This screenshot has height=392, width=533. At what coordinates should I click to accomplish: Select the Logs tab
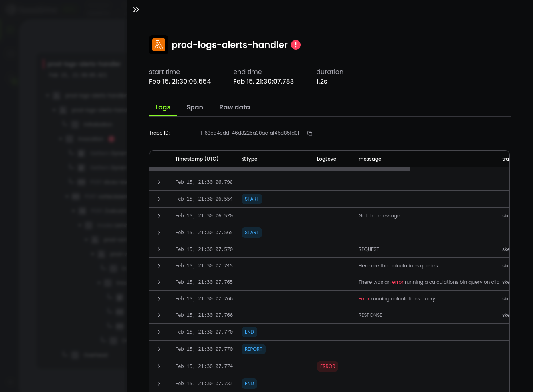[163, 107]
